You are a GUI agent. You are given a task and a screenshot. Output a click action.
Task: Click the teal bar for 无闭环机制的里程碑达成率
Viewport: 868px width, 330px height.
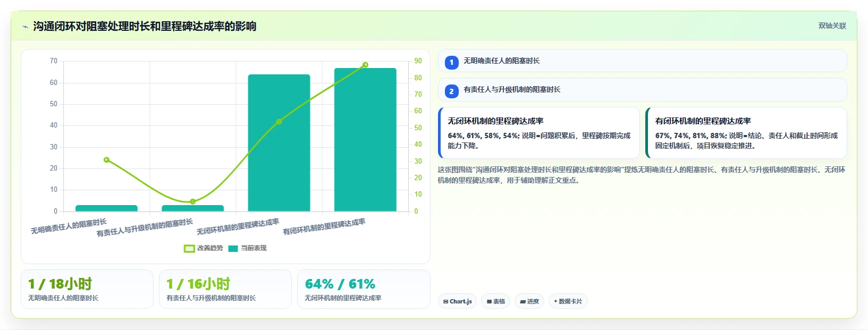click(x=279, y=143)
